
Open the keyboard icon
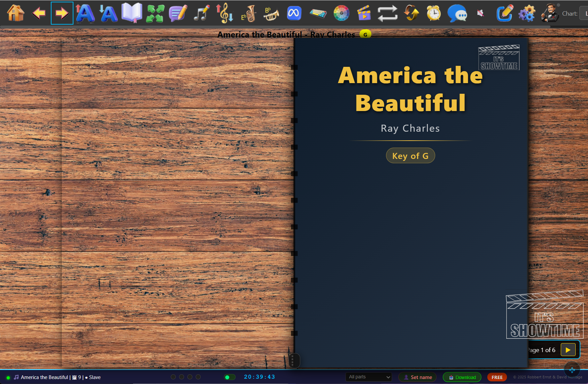[x=318, y=13]
